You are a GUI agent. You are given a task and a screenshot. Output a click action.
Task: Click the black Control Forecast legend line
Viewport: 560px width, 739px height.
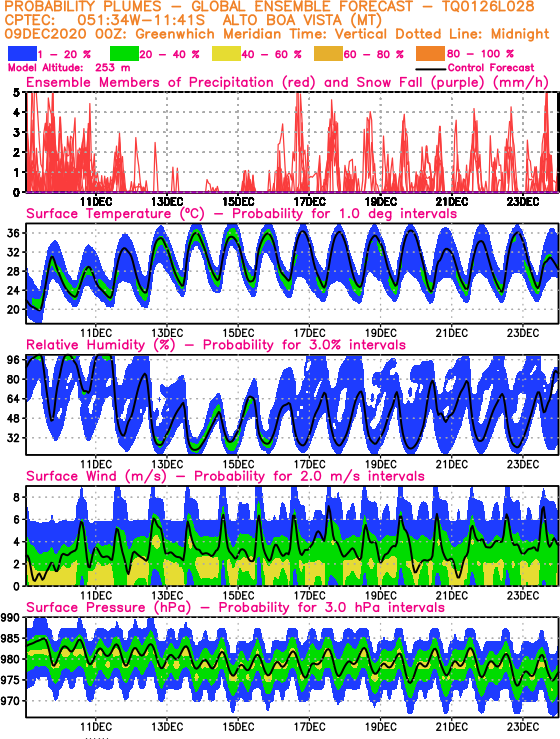point(431,69)
